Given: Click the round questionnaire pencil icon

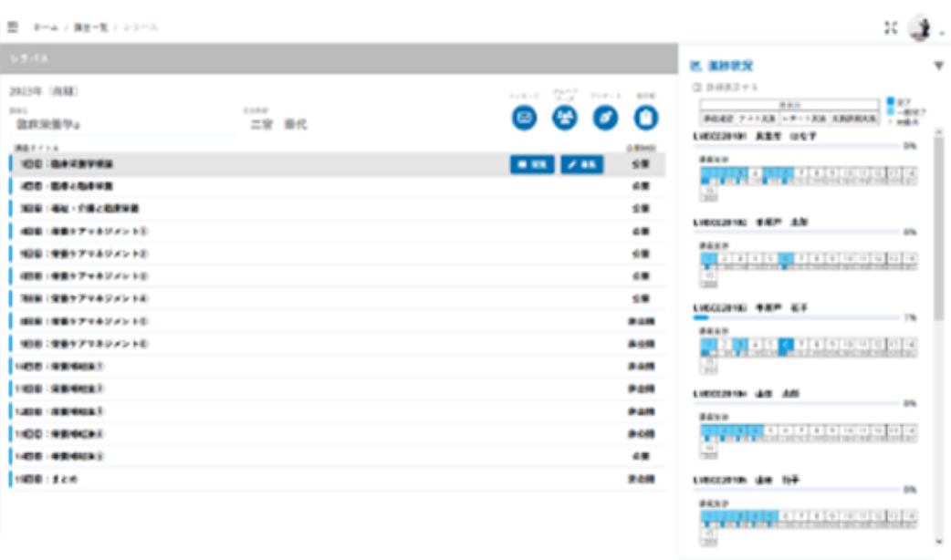Looking at the screenshot, I should tap(605, 117).
